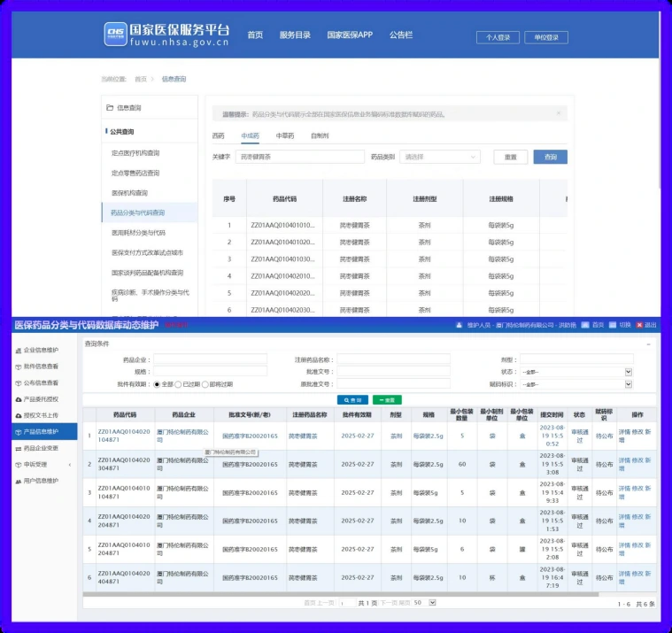Image resolution: width=672 pixels, height=633 pixels.
Task: Select the 全部 radio for 批件有效期
Action: [x=157, y=384]
